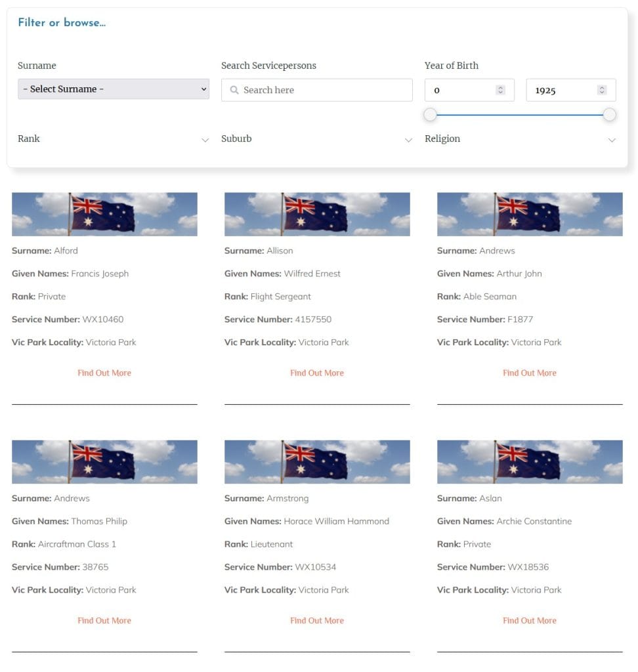Click 'Given Names: Archie Constantine' text
This screenshot has width=638, height=672.
coord(504,521)
